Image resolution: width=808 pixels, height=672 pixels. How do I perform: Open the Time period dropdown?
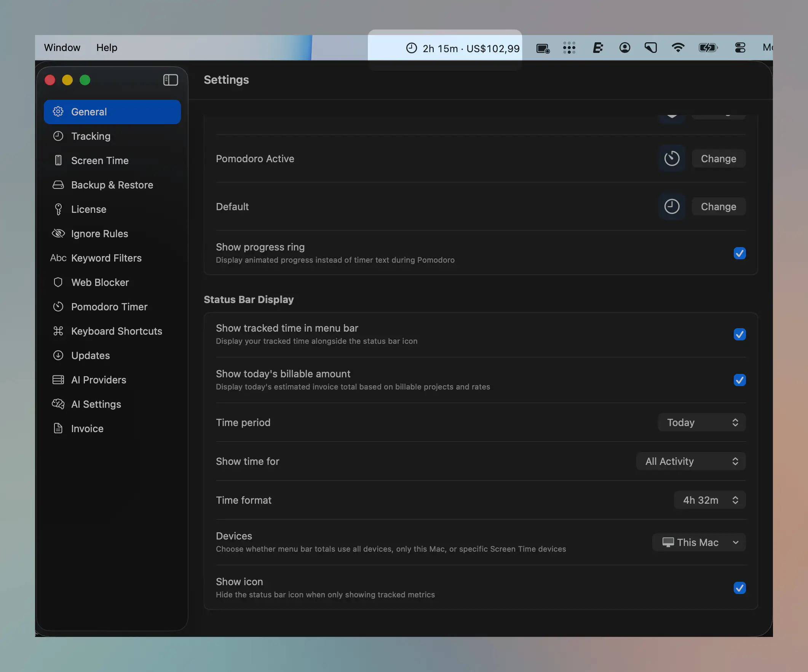click(702, 422)
